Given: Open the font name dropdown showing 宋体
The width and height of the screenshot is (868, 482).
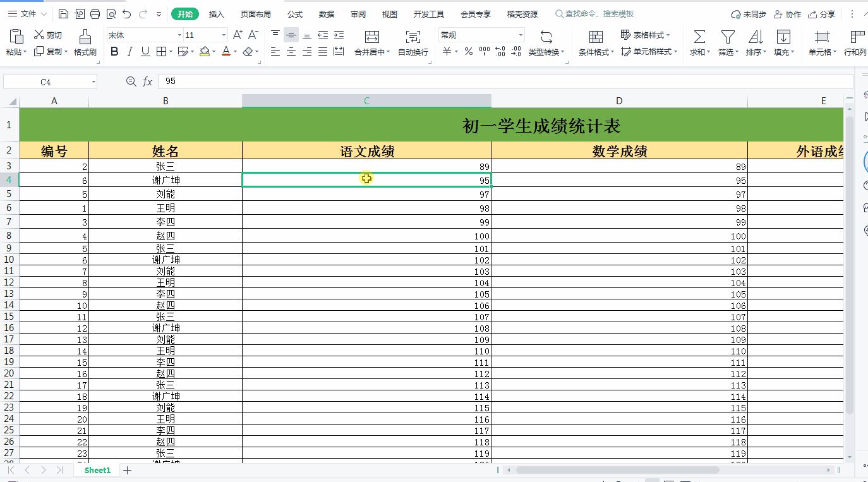Looking at the screenshot, I should [x=179, y=35].
